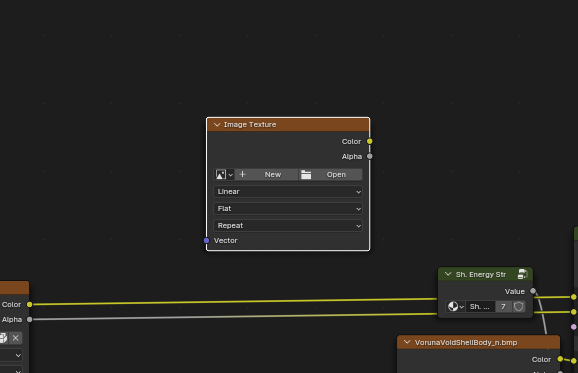Image resolution: width=578 pixels, height=373 pixels.
Task: Click the Vector input socket
Action: point(206,240)
